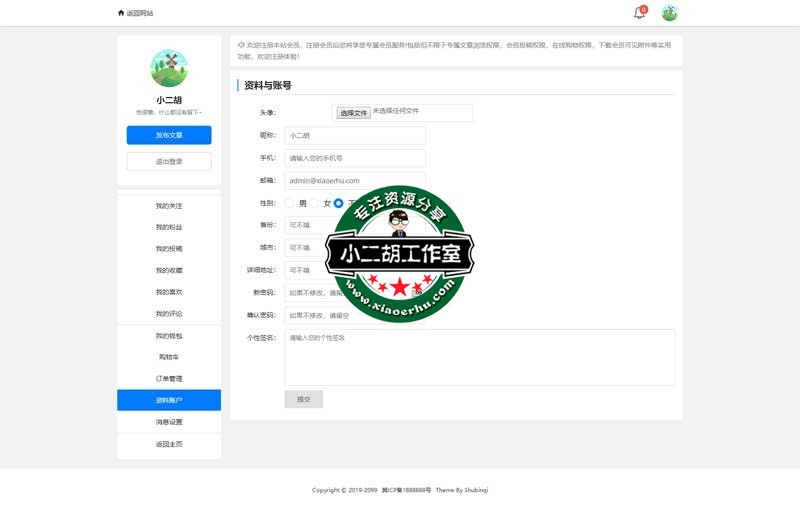Click the windmill profile picture in sidebar
Screen dimensions: 800x511
[x=169, y=68]
